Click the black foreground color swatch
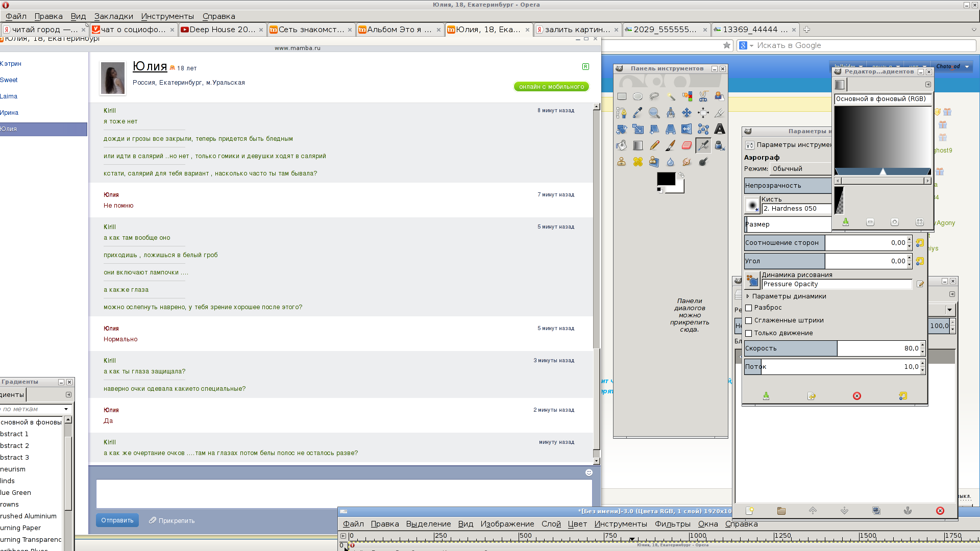Viewport: 980px width, 551px height. pos(666,179)
